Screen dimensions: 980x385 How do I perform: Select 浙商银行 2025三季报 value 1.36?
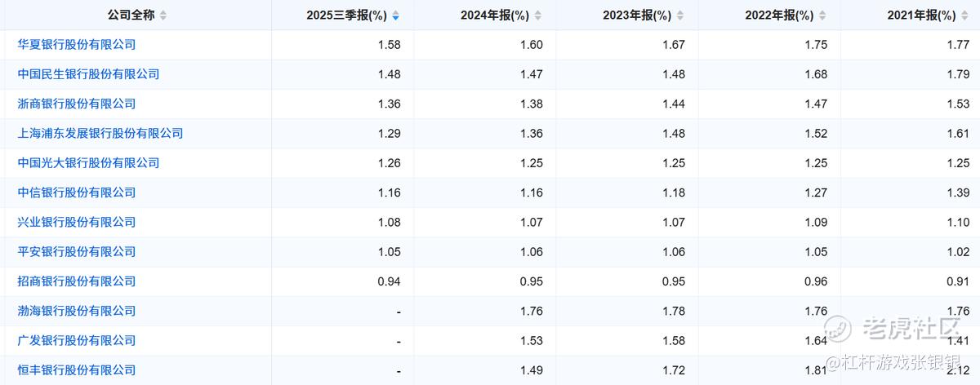pyautogui.click(x=390, y=104)
